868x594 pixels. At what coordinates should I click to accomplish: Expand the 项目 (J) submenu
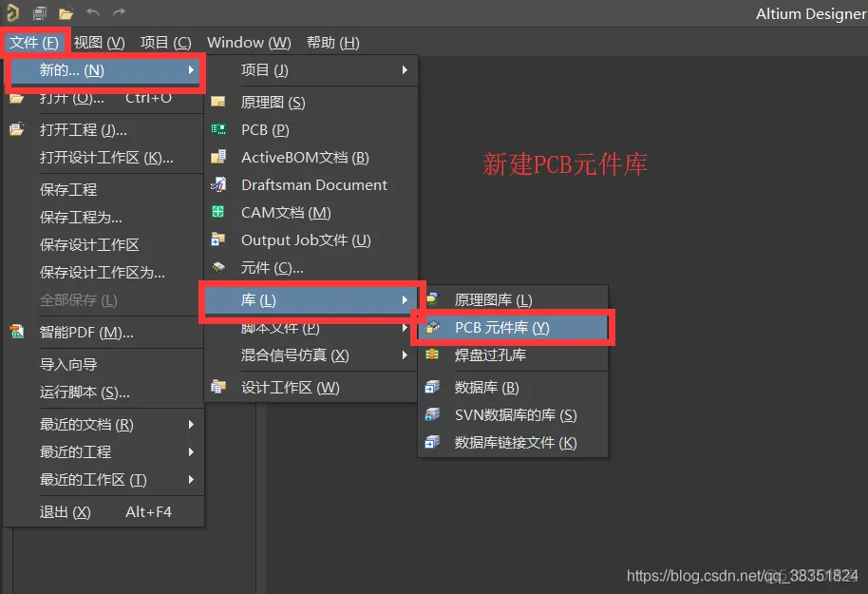click(311, 69)
